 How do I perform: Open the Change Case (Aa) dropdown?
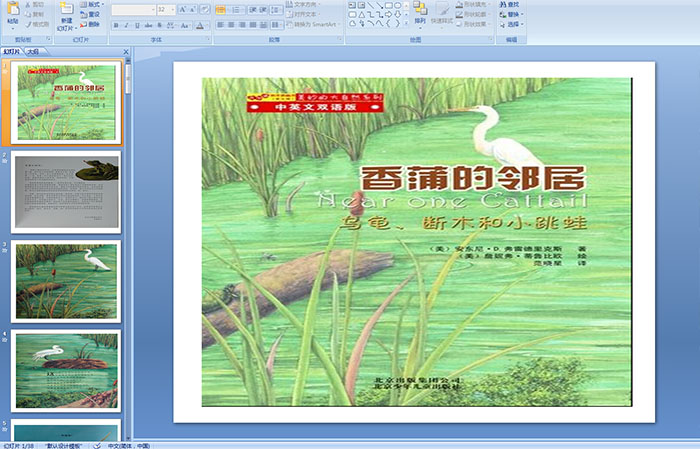tap(185, 26)
